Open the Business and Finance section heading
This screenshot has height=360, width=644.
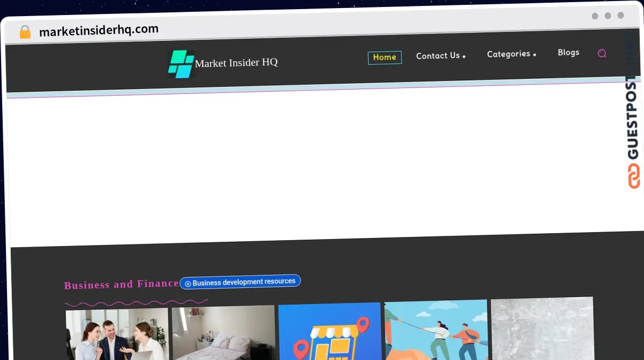[121, 284]
